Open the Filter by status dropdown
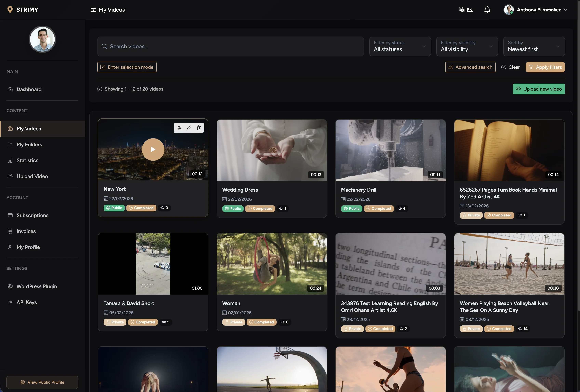The height and width of the screenshot is (392, 580). coord(400,46)
